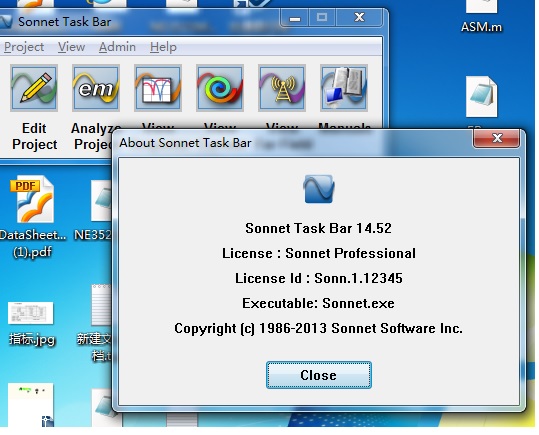This screenshot has width=539, height=435.
Task: Close the About Sonnet Task Bar dialog with X
Action: coord(497,138)
